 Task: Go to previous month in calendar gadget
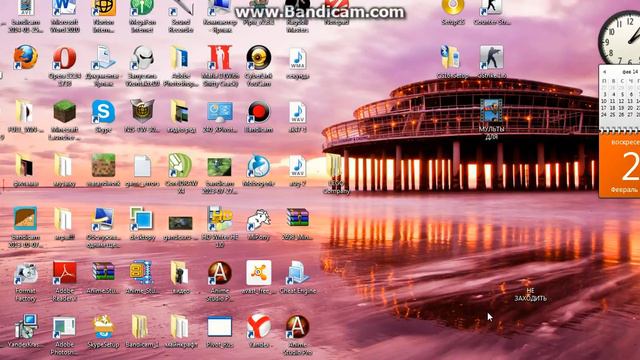pos(604,72)
